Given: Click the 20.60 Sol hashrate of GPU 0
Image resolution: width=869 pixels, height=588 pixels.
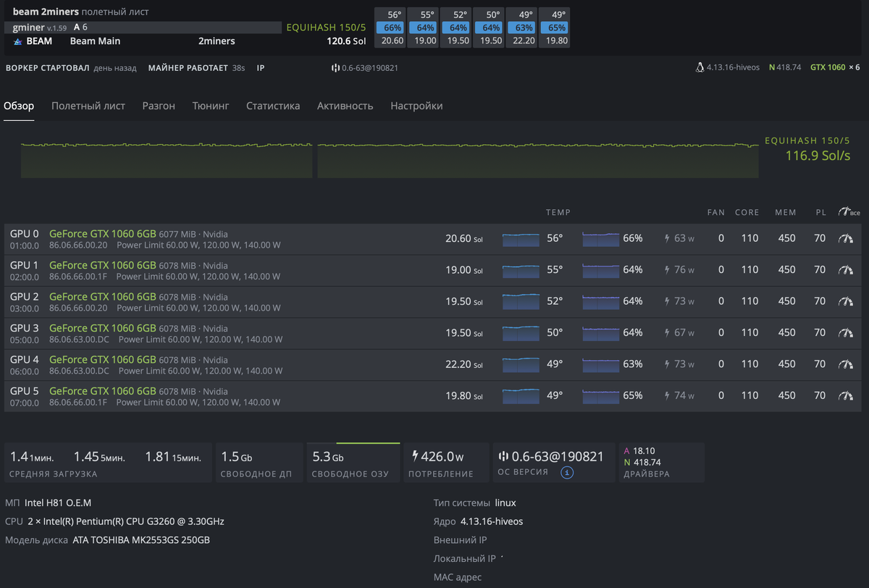Looking at the screenshot, I should (464, 238).
